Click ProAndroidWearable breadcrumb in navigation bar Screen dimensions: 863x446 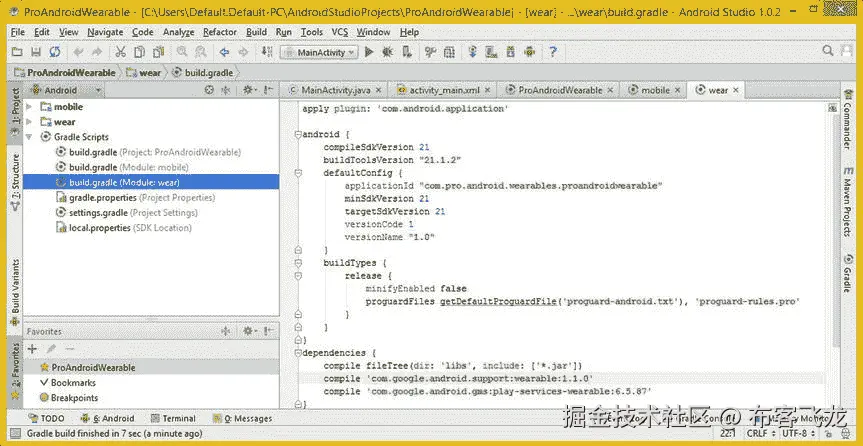coord(65,73)
